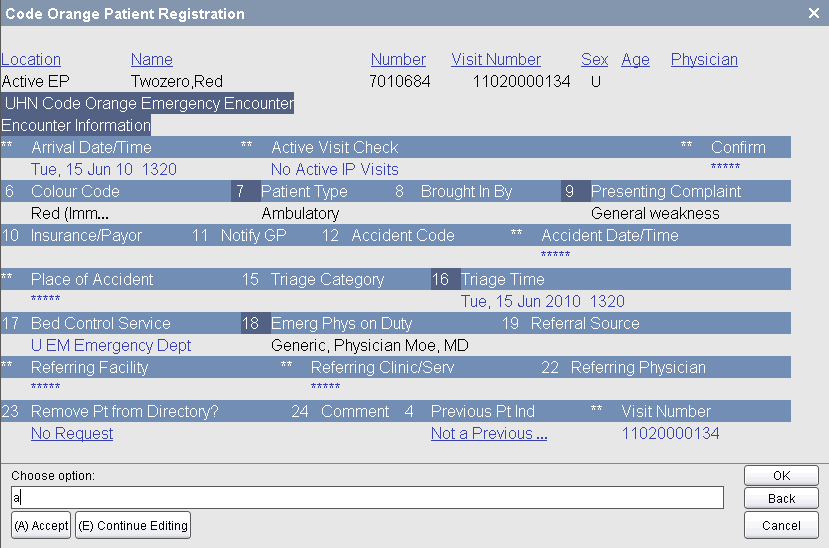Click the patient name Twozero,Red
This screenshot has width=829, height=548.
[x=177, y=81]
